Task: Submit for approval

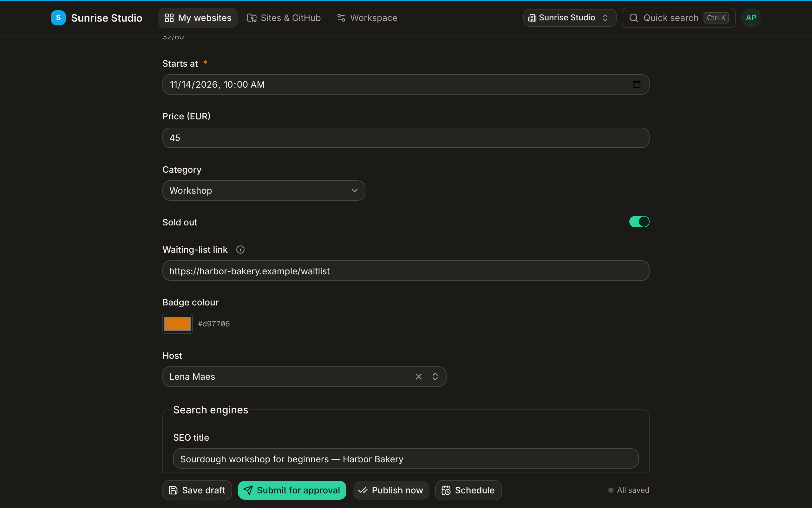Action: (x=292, y=490)
